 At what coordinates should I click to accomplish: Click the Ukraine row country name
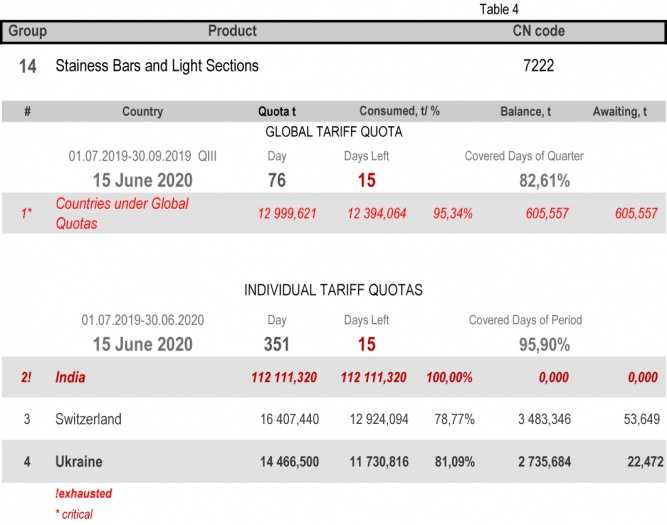pos(78,462)
